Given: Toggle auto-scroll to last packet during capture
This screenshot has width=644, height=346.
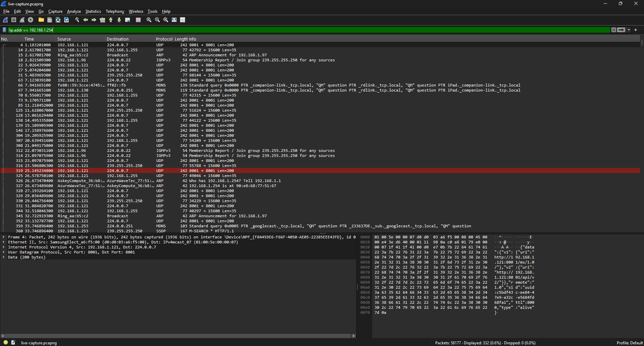Looking at the screenshot, I should (x=128, y=20).
